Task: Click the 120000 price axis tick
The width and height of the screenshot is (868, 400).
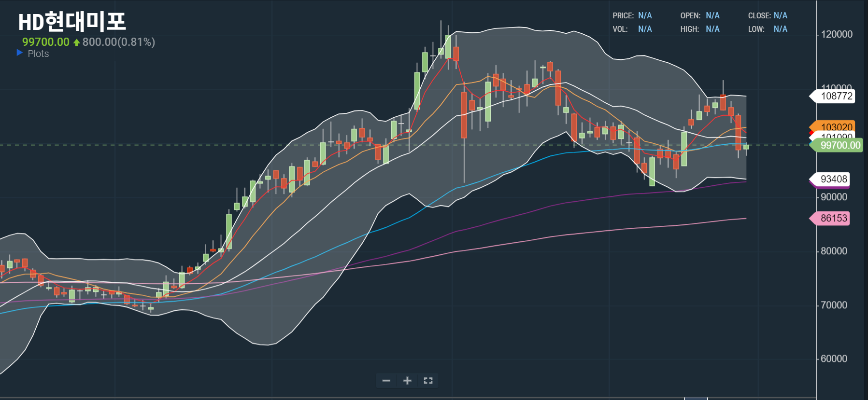Action: tap(837, 34)
